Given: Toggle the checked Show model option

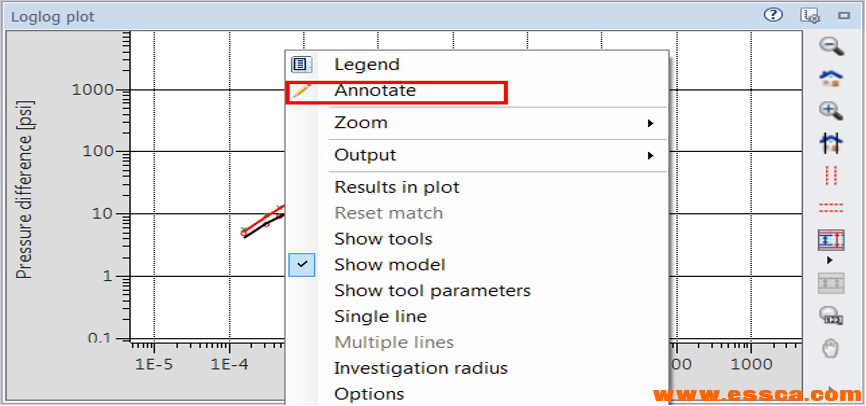Looking at the screenshot, I should click(389, 265).
